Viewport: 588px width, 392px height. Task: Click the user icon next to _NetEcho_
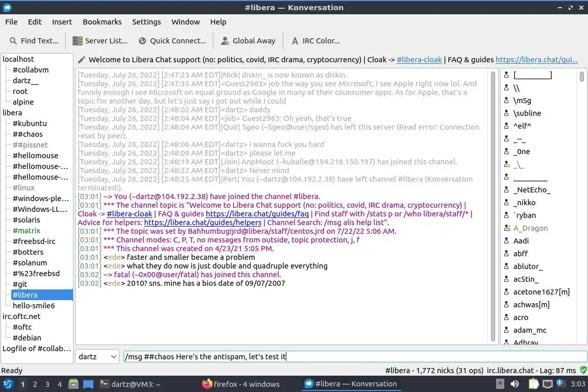click(x=506, y=190)
